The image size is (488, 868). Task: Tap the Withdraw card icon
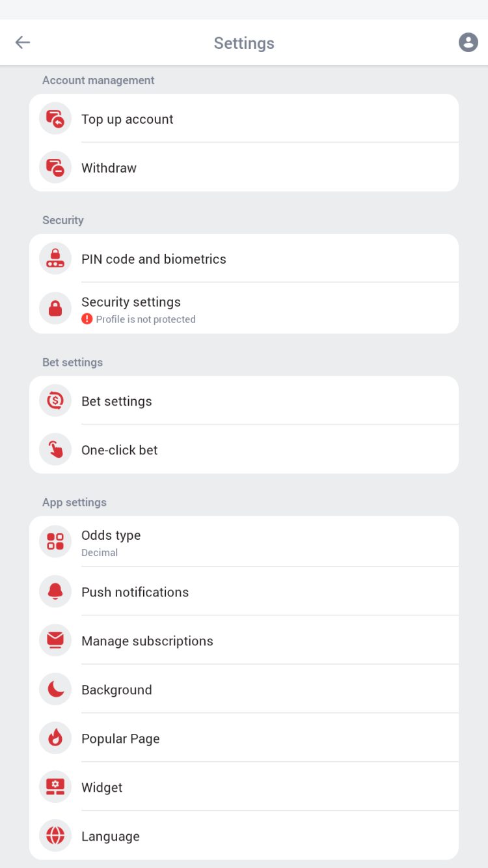point(55,168)
